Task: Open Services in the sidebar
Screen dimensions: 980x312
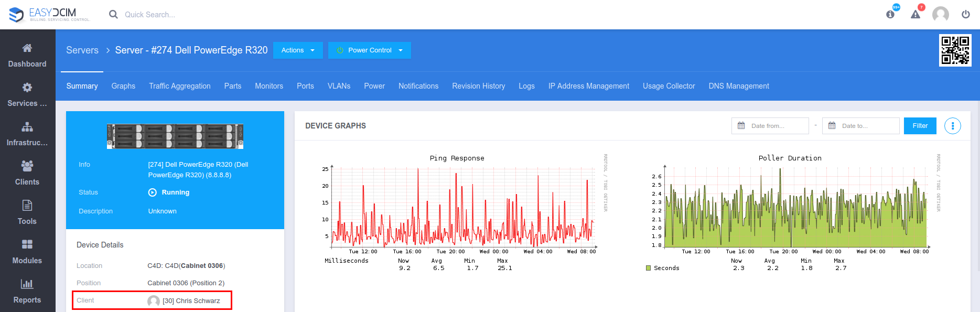Action: pos(27,95)
